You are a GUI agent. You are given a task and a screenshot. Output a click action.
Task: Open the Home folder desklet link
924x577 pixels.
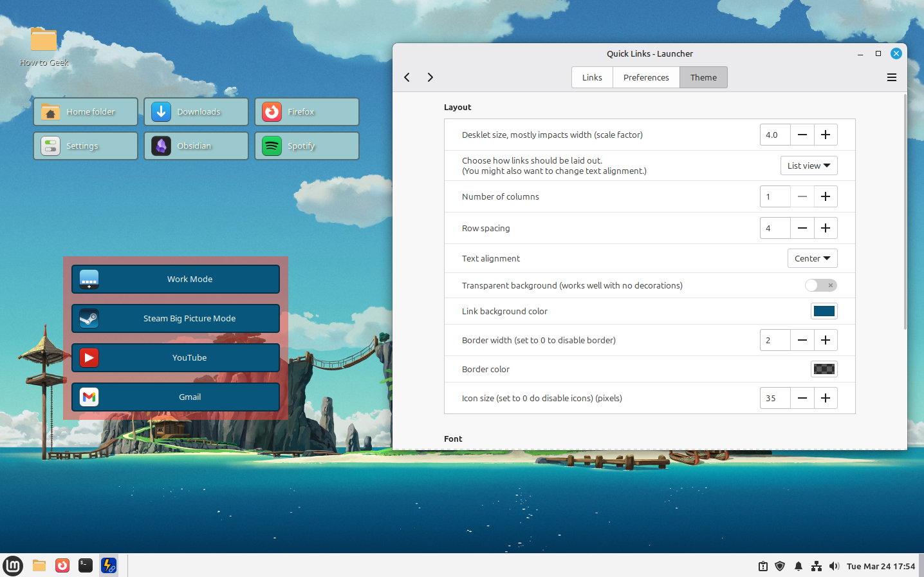point(86,111)
